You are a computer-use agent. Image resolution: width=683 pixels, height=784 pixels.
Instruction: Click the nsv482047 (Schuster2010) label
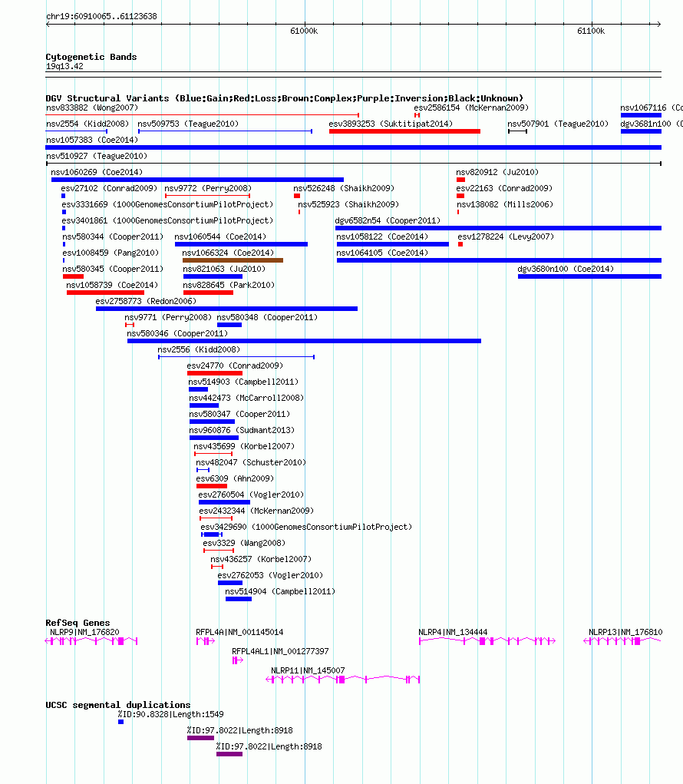[251, 462]
